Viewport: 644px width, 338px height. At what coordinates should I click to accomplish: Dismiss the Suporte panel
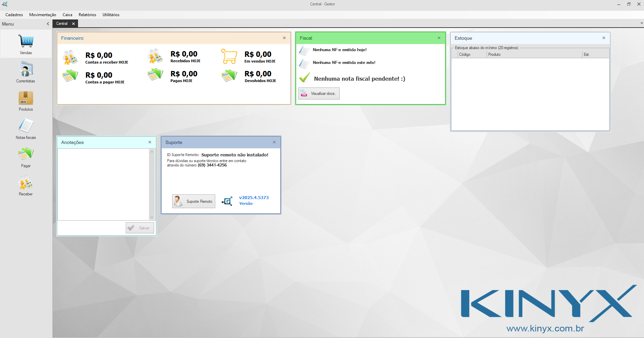[274, 142]
